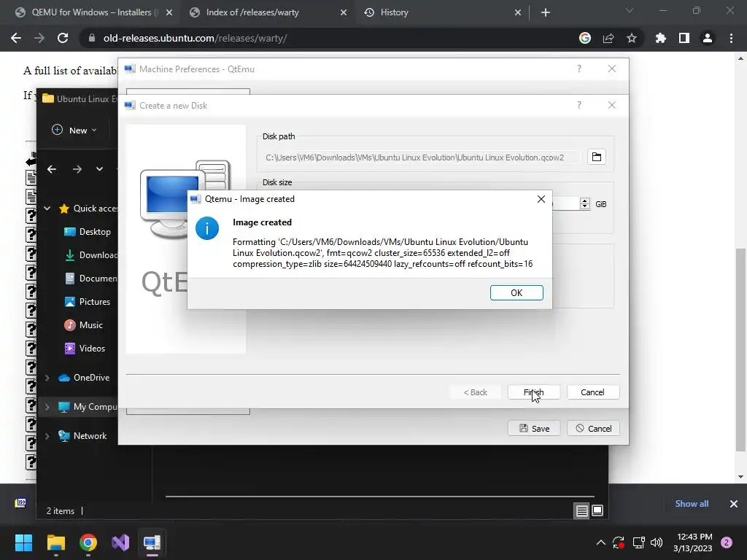Open the Windows Start menu

coord(23,542)
